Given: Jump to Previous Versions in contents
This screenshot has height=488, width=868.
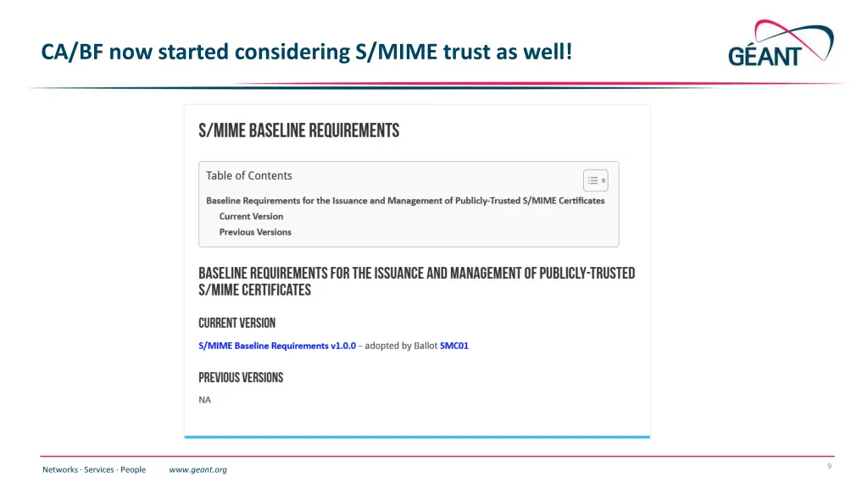Looking at the screenshot, I should [x=255, y=232].
